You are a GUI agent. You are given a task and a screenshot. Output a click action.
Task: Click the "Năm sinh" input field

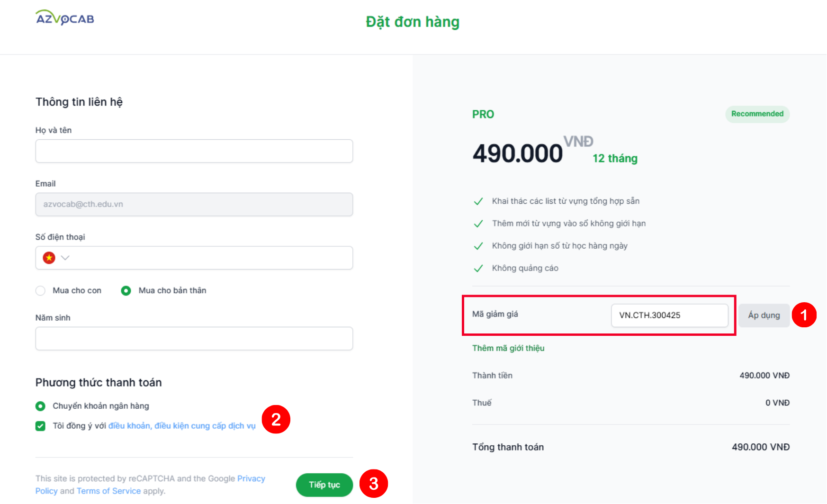194,339
